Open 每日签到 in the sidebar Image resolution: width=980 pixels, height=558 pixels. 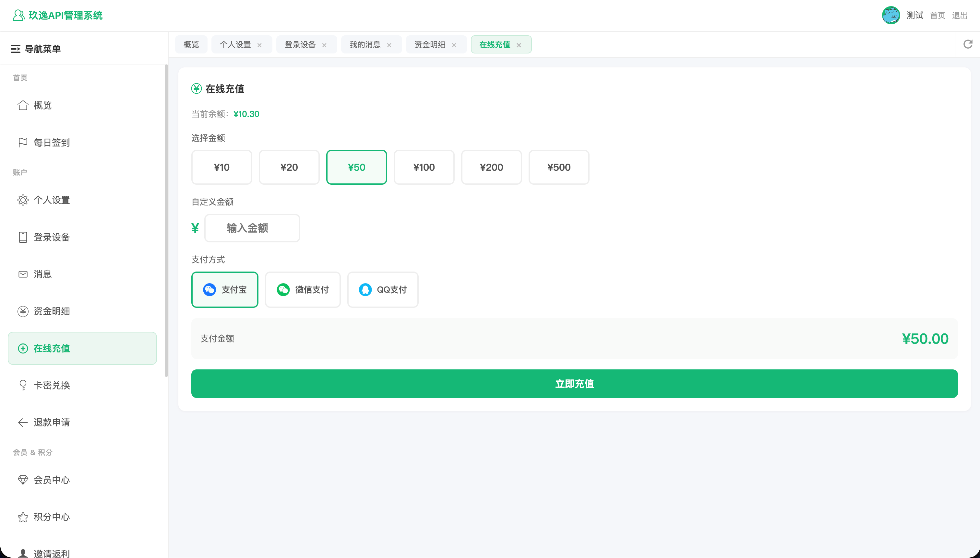82,143
